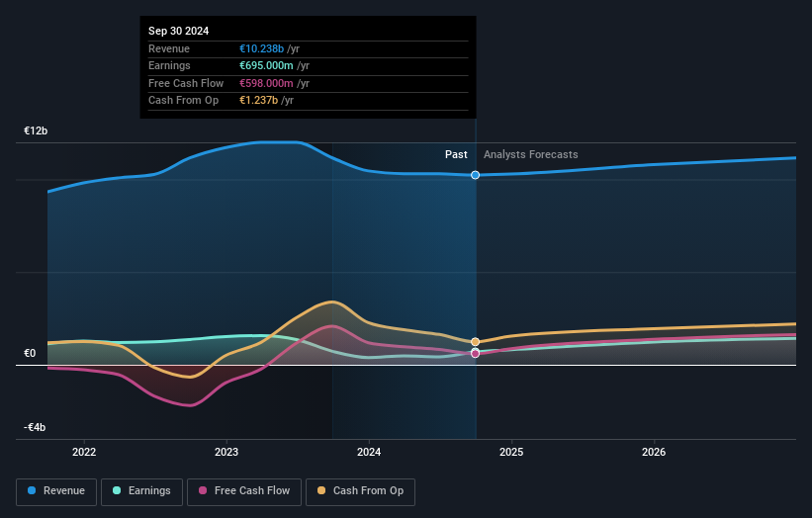Click the €1.237b cash from op value
This screenshot has width=812, height=518.
[258, 101]
